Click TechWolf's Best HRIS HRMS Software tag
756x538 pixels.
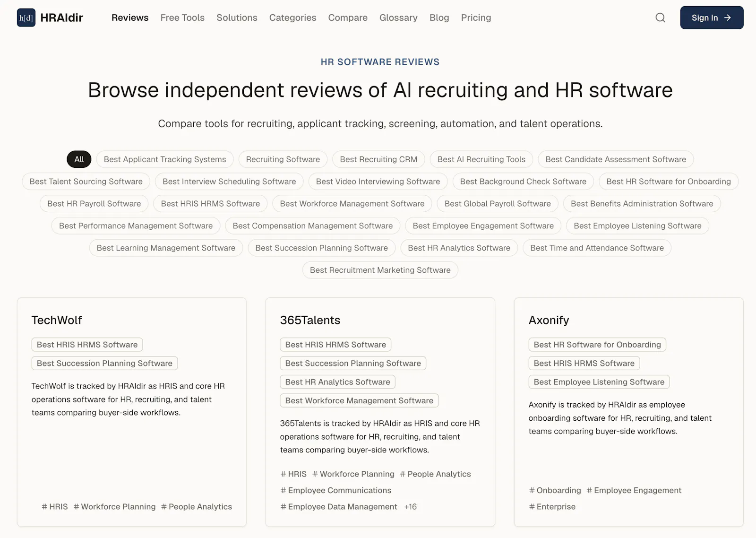tap(87, 345)
